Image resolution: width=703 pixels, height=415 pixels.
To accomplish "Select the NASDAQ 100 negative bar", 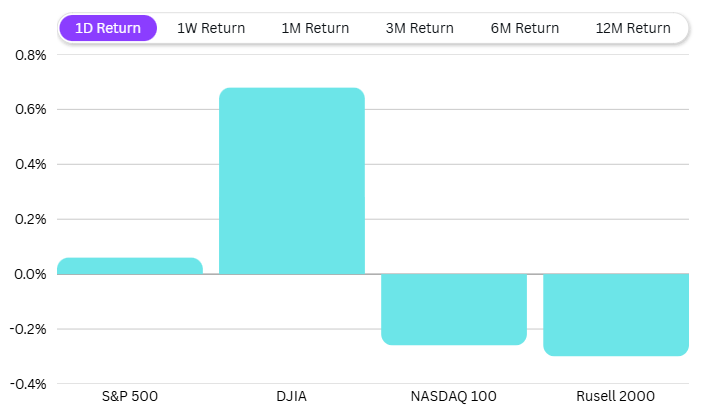I will pyautogui.click(x=454, y=309).
